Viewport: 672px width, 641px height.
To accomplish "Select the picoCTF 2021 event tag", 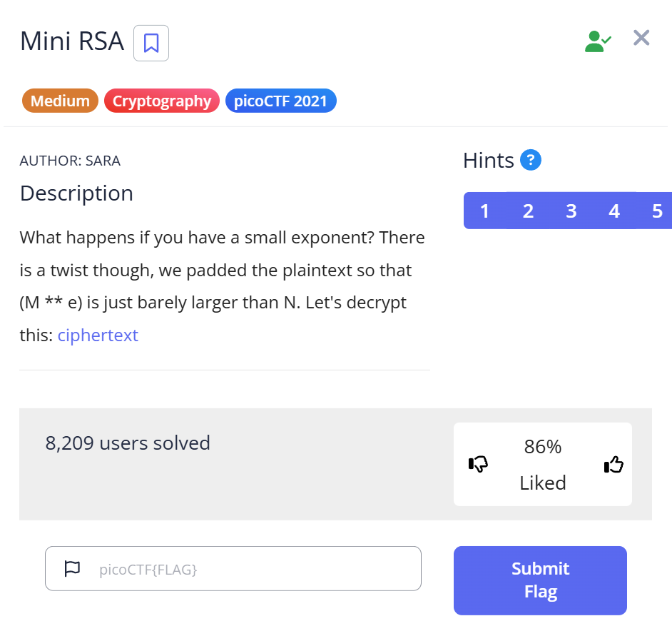I will [x=280, y=101].
